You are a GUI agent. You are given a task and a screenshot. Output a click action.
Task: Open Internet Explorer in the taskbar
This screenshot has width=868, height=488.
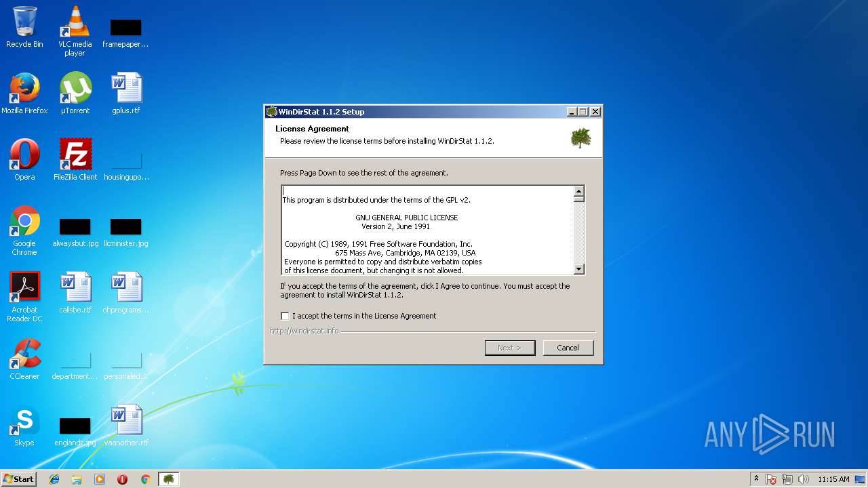pyautogui.click(x=54, y=479)
